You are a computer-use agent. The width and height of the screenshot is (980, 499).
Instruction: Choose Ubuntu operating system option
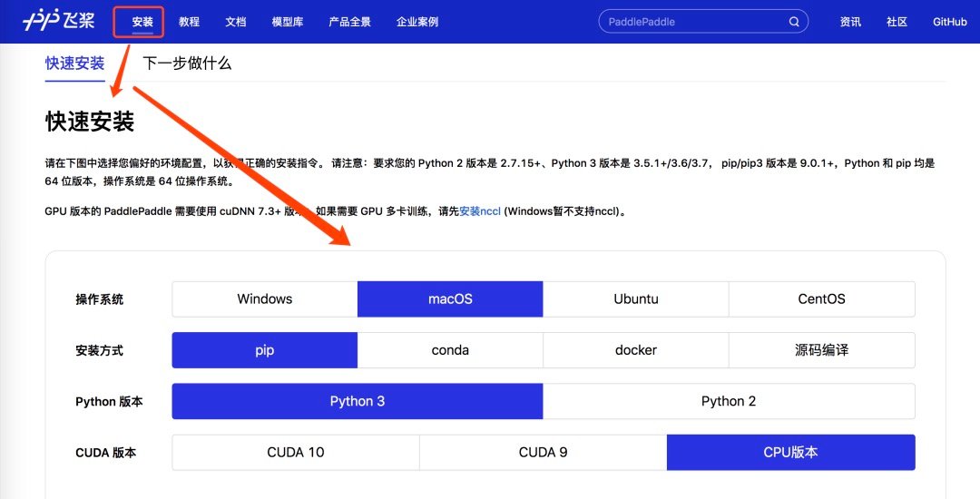pyautogui.click(x=635, y=299)
